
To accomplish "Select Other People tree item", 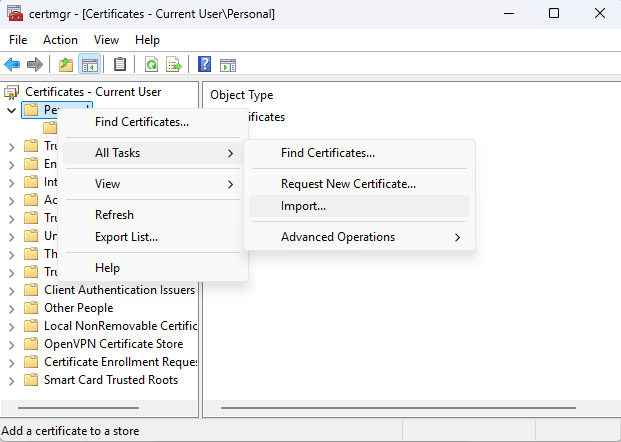I will pyautogui.click(x=78, y=308).
